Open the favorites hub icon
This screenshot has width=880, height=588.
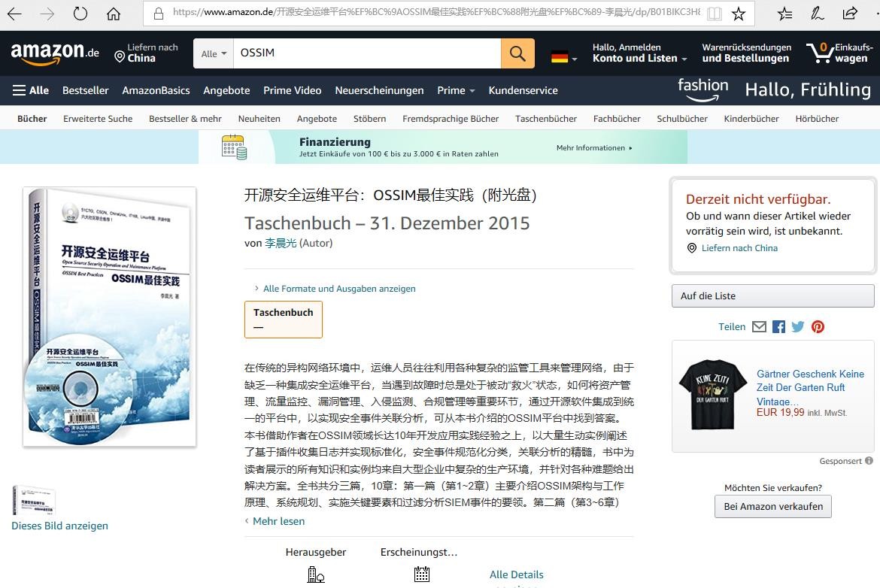tap(784, 14)
